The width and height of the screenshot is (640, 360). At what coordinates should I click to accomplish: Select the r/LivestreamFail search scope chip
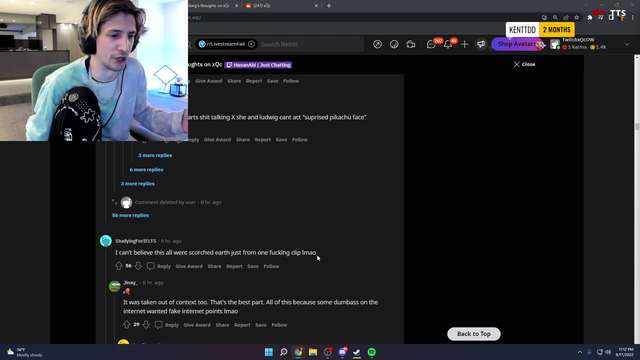[x=227, y=44]
